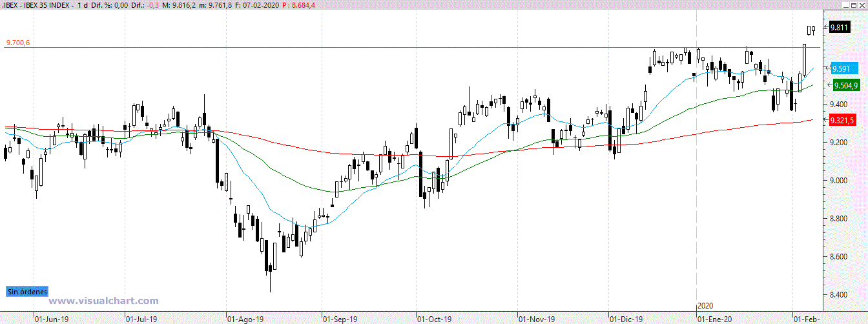Click the 01-Jun-19 date axis label
This screenshot has width=868, height=324.
(x=50, y=319)
